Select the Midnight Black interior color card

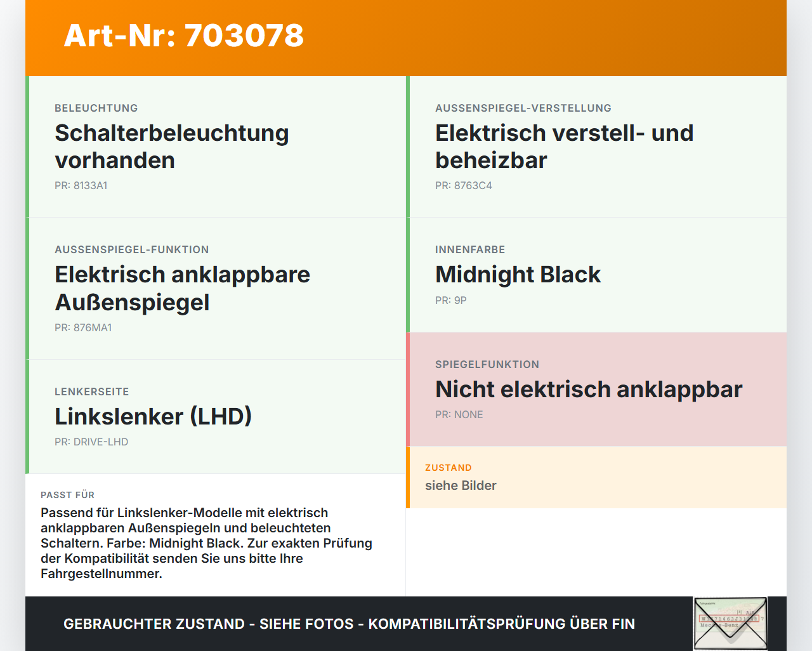click(596, 275)
